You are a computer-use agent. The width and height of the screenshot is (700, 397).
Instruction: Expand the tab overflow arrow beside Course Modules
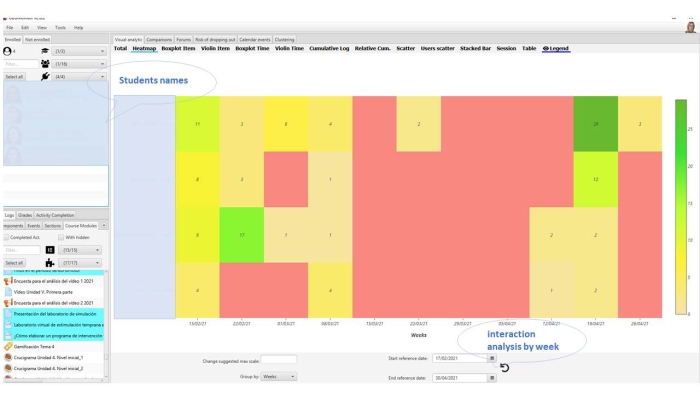pos(104,226)
